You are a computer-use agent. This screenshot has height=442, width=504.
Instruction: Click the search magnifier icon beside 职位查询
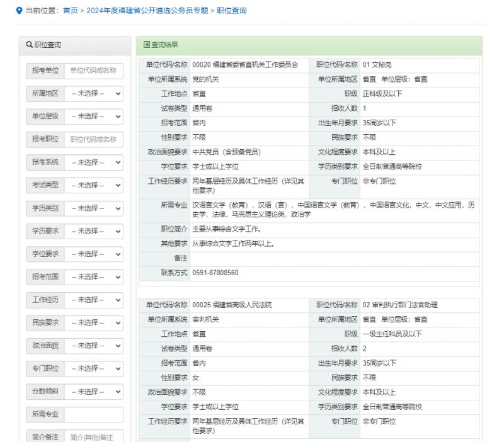click(x=29, y=45)
